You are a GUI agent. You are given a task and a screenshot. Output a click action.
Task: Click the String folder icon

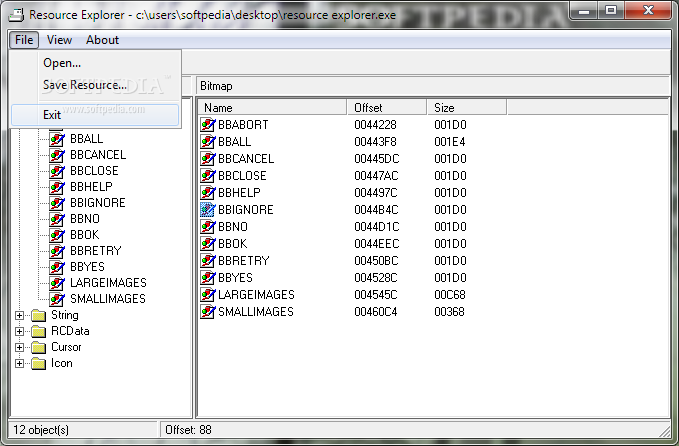[39, 315]
